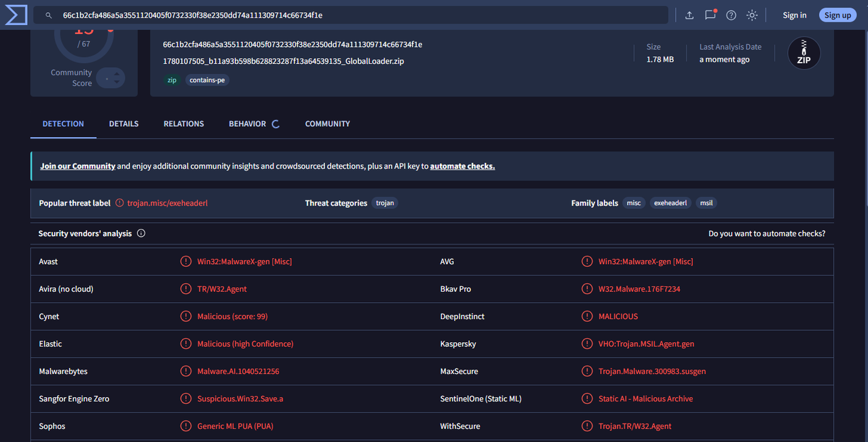Click the msil family label chip

[706, 203]
